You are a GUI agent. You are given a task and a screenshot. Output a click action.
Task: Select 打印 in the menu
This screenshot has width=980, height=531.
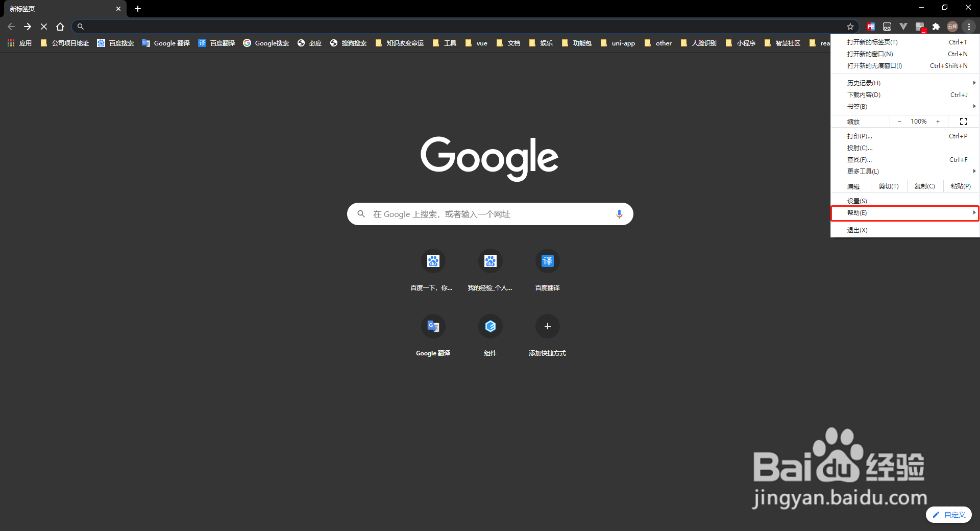pyautogui.click(x=905, y=136)
